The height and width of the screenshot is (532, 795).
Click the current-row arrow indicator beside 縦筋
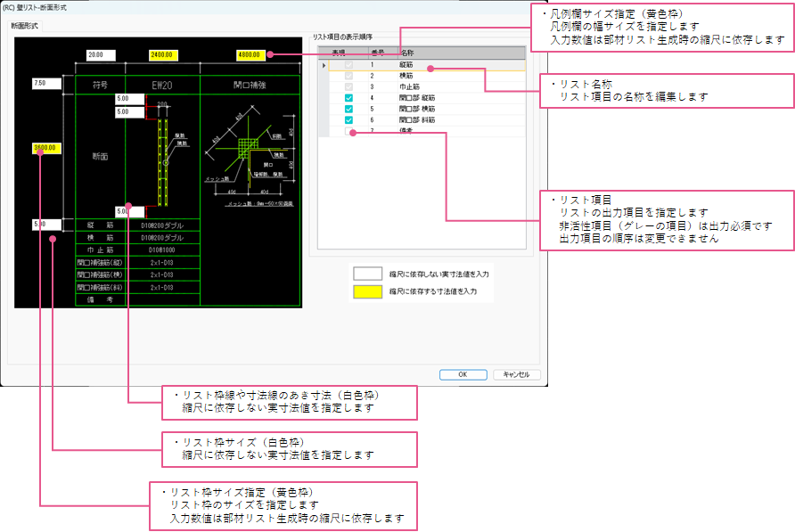(324, 65)
